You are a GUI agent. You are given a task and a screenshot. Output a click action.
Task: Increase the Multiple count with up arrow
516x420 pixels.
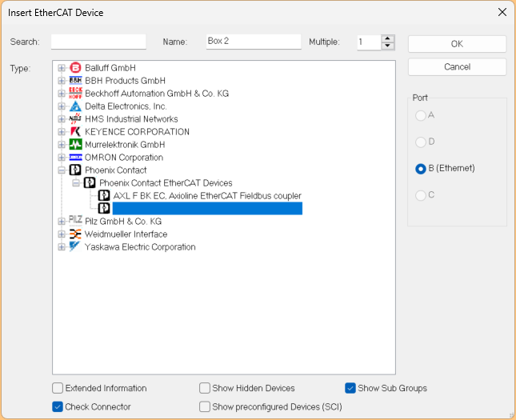(x=388, y=38)
